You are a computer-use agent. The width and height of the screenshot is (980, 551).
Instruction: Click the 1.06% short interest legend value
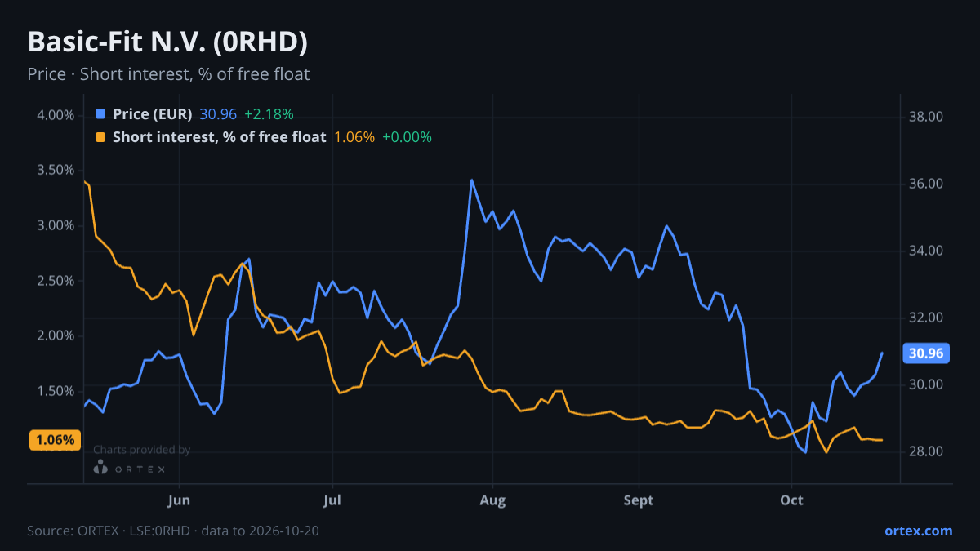pyautogui.click(x=354, y=137)
